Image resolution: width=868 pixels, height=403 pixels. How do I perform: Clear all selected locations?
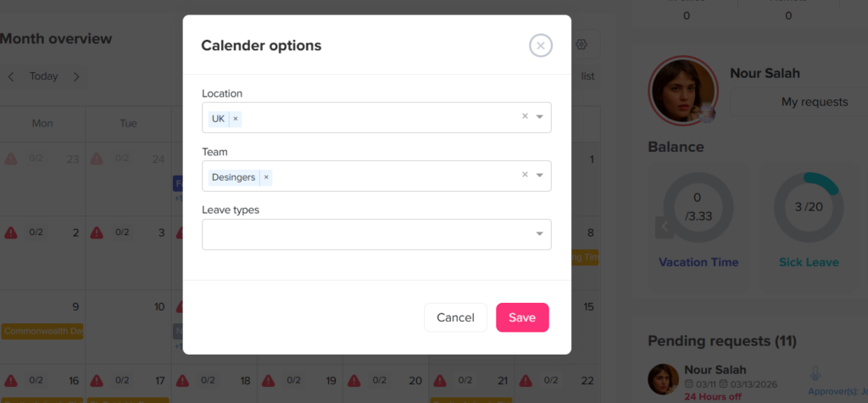pos(525,117)
